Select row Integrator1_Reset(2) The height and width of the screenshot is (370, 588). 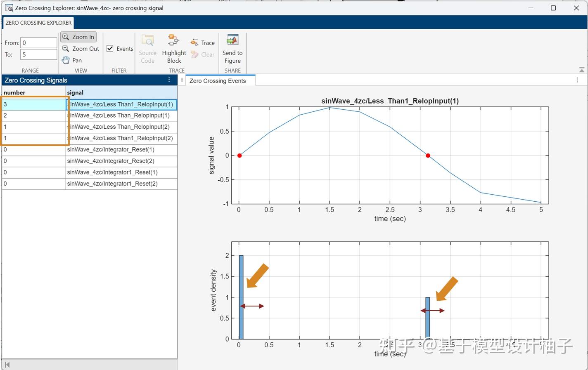(90, 184)
